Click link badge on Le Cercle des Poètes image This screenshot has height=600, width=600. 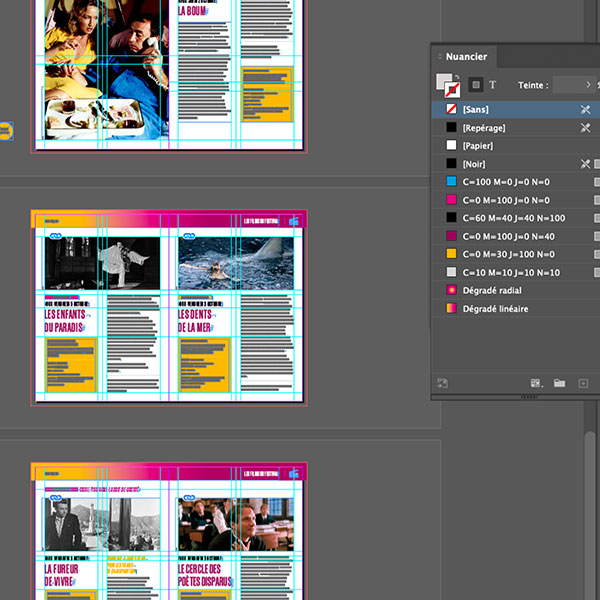click(x=189, y=497)
